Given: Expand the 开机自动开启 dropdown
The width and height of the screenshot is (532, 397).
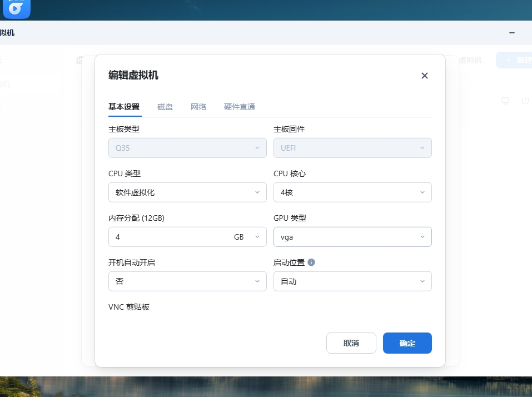Looking at the screenshot, I should [x=187, y=281].
